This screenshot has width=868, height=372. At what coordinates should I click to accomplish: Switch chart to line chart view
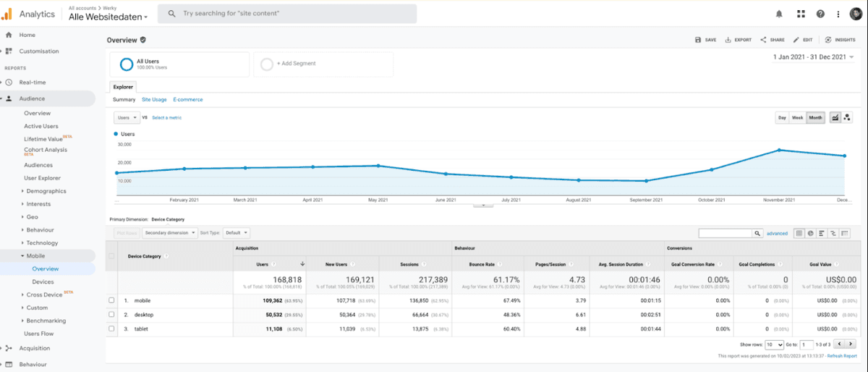pos(835,117)
